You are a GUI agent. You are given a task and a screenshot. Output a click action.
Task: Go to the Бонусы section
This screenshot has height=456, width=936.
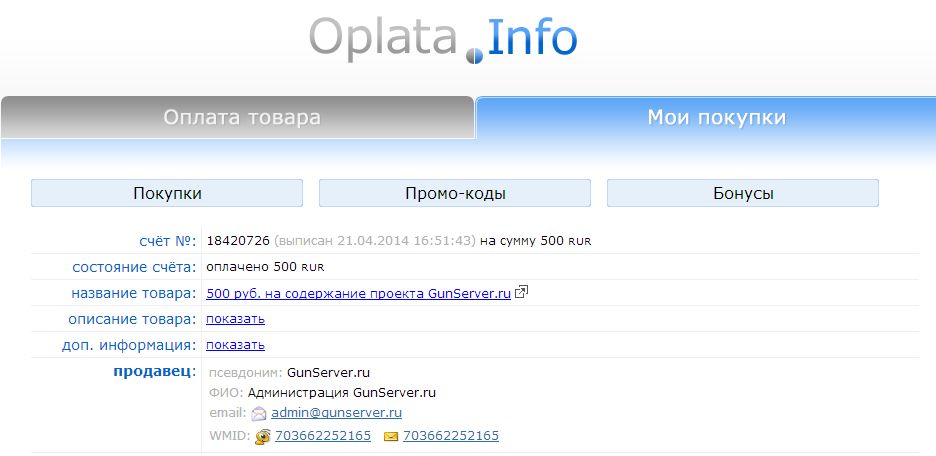pos(743,193)
